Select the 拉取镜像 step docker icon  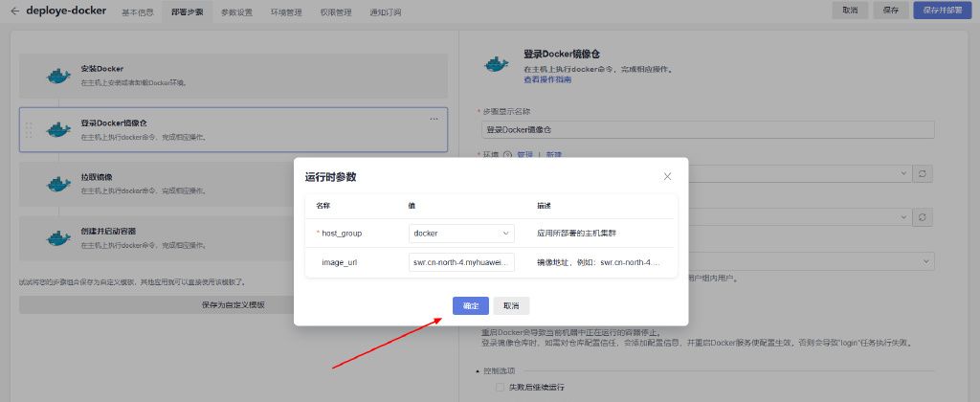point(58,184)
